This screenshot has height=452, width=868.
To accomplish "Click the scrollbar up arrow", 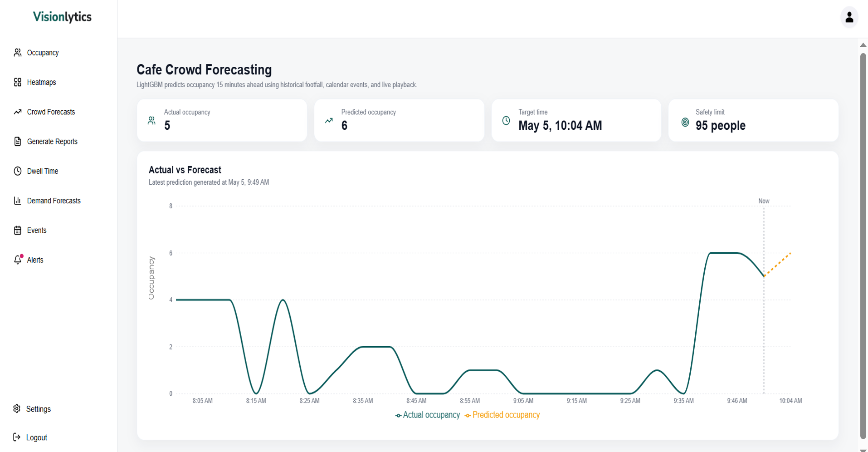I will 863,45.
